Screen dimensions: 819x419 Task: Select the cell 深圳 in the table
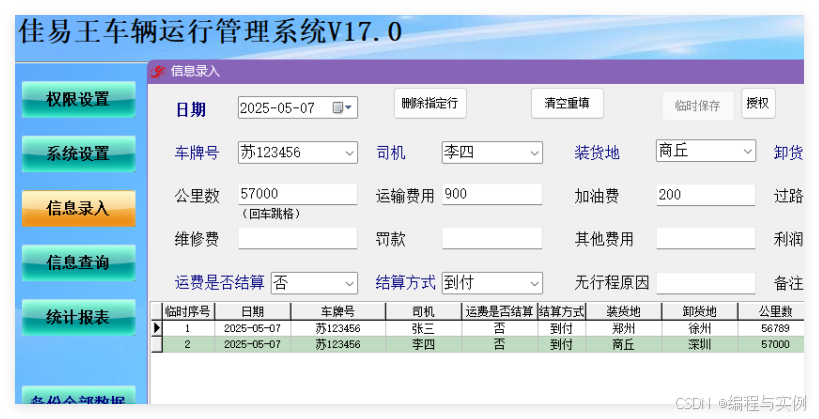point(699,344)
